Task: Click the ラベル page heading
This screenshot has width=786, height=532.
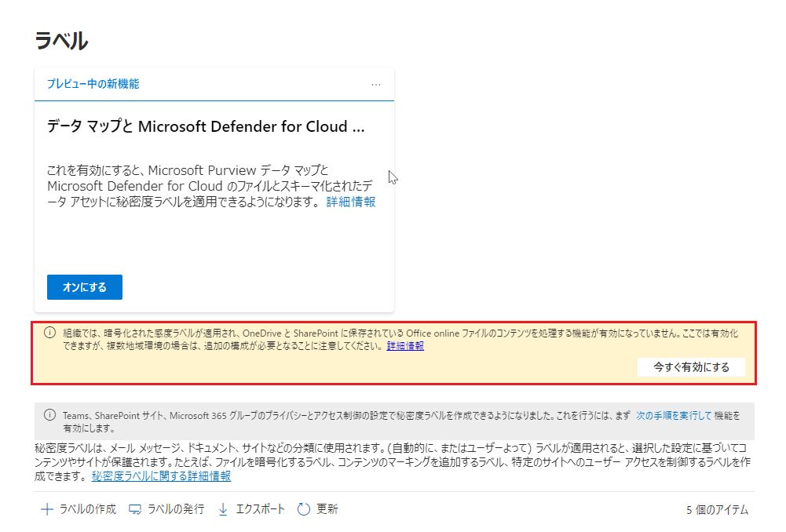Action: point(61,41)
